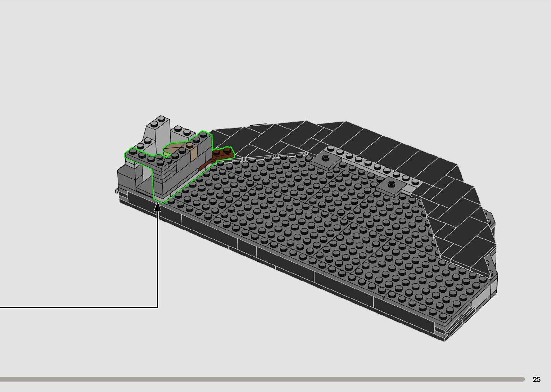Click the upper single-stud jumper tile
This screenshot has width=551, height=392.
(x=326, y=158)
